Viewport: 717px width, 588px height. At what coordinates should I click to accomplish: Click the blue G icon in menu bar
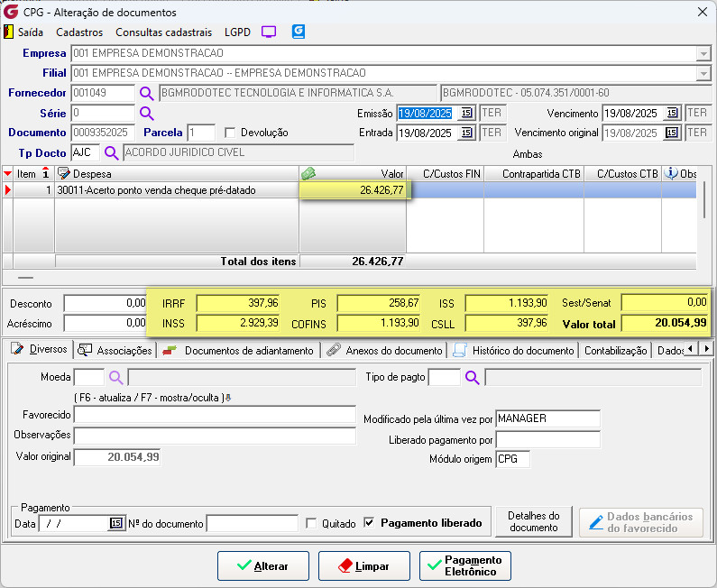[299, 32]
